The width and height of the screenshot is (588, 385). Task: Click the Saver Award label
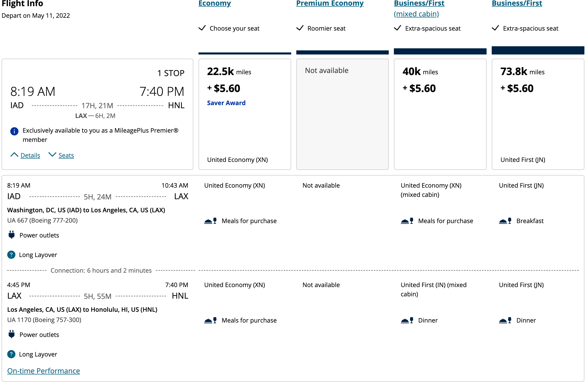tap(226, 103)
